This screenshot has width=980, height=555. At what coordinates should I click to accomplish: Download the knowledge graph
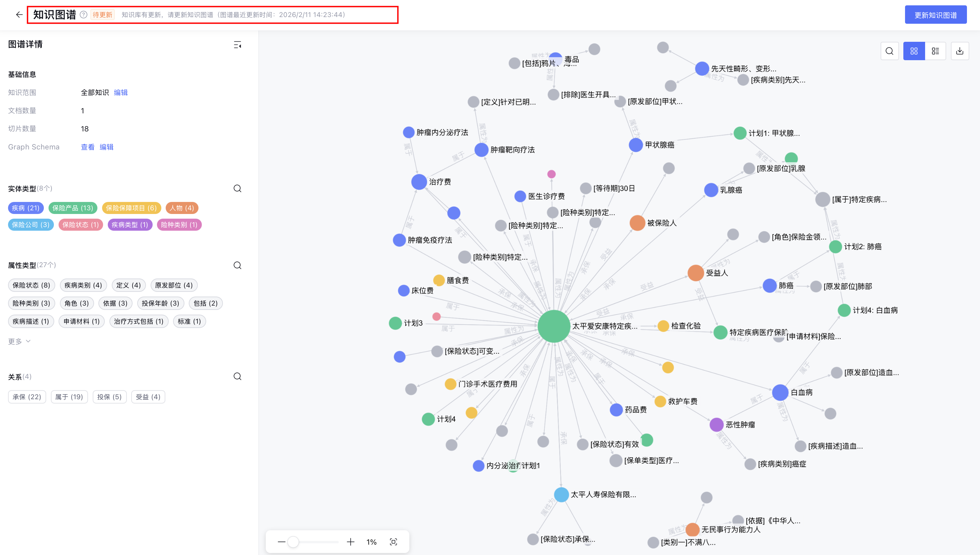click(960, 51)
